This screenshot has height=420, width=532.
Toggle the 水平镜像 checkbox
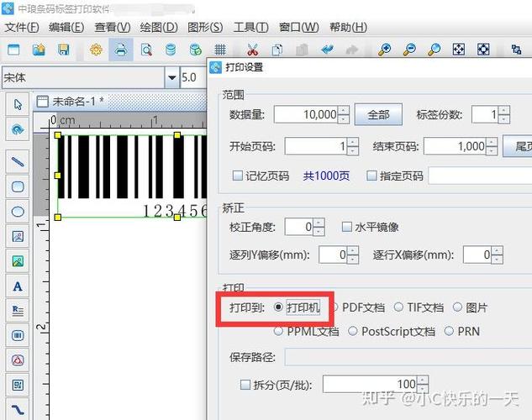point(347,227)
